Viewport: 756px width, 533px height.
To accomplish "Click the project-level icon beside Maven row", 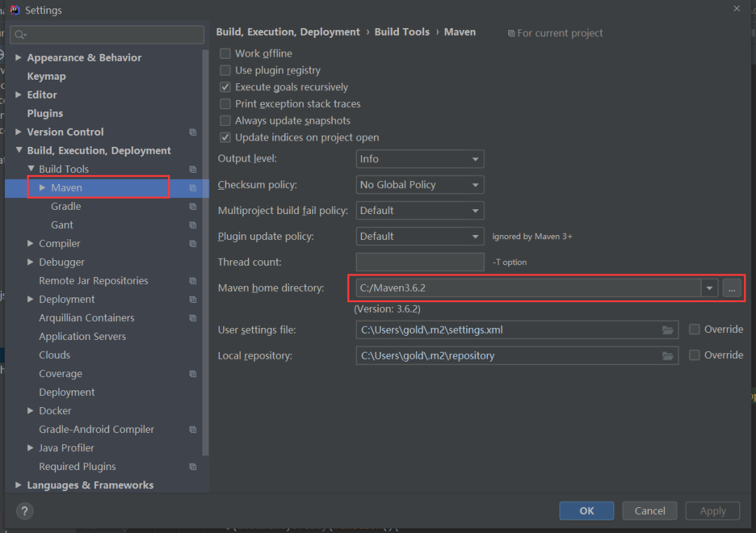I will tap(193, 188).
